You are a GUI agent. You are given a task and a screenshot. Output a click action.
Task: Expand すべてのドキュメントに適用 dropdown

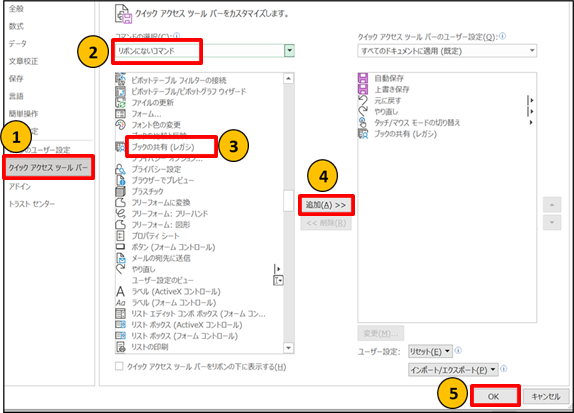(x=447, y=51)
